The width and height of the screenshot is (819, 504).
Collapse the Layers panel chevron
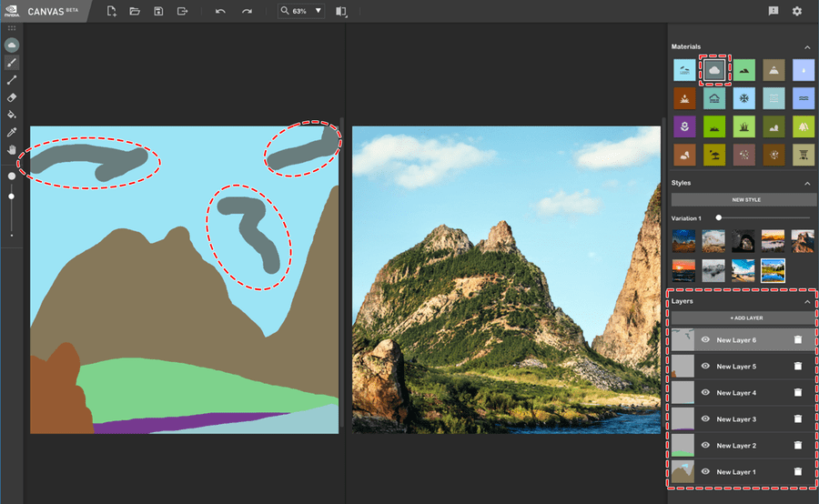tap(806, 301)
